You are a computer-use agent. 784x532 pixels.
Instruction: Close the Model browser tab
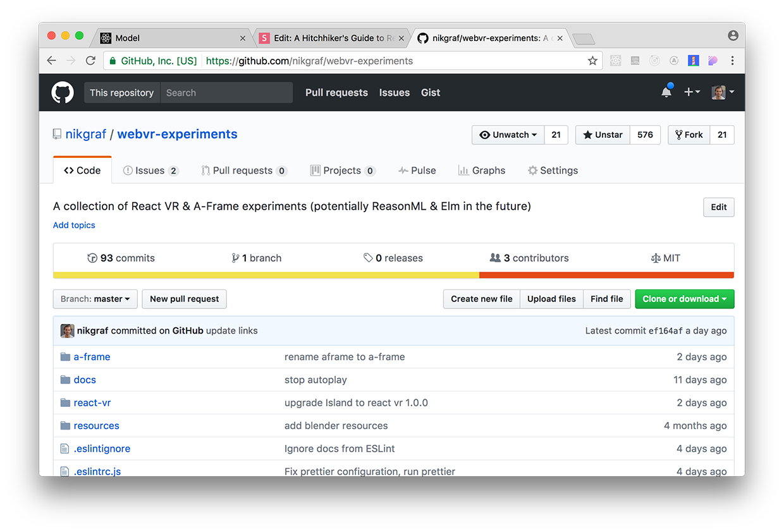coord(243,38)
